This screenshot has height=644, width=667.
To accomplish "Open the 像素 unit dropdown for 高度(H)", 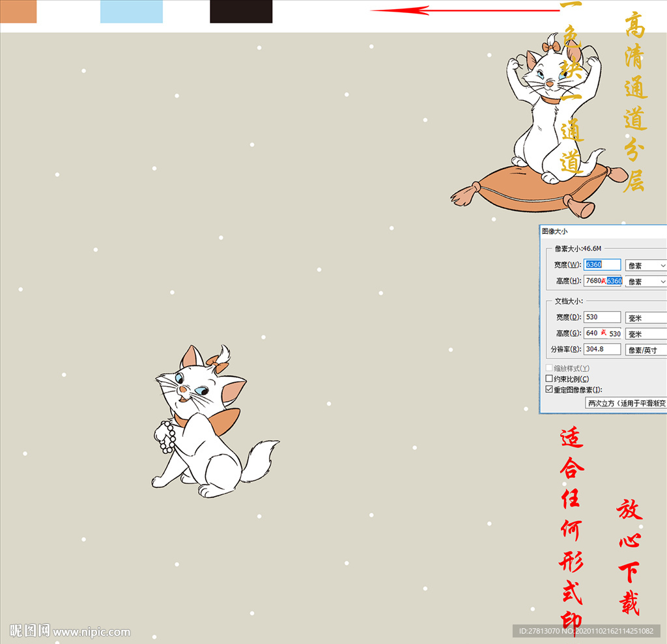I will [646, 281].
